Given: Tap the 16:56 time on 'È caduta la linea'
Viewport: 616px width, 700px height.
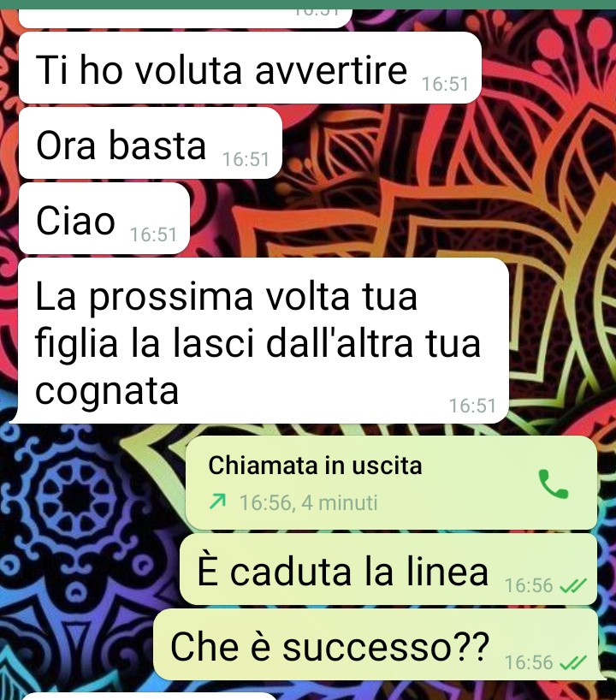Looking at the screenshot, I should (x=529, y=585).
